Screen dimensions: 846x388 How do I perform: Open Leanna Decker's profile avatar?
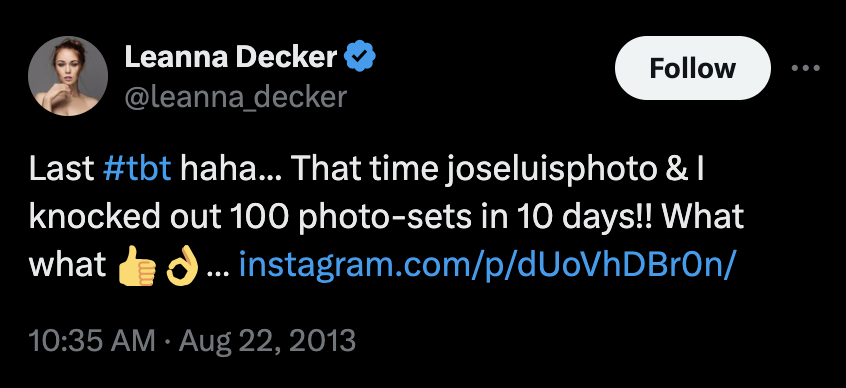point(68,76)
